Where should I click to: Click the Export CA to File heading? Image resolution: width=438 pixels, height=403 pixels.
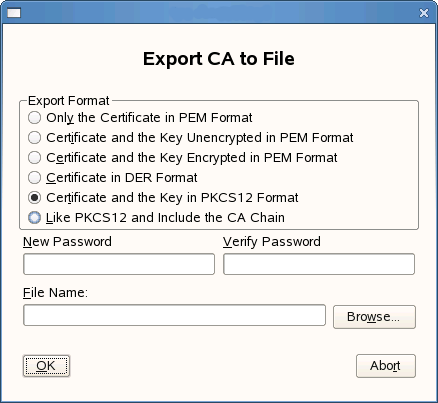[x=219, y=59]
